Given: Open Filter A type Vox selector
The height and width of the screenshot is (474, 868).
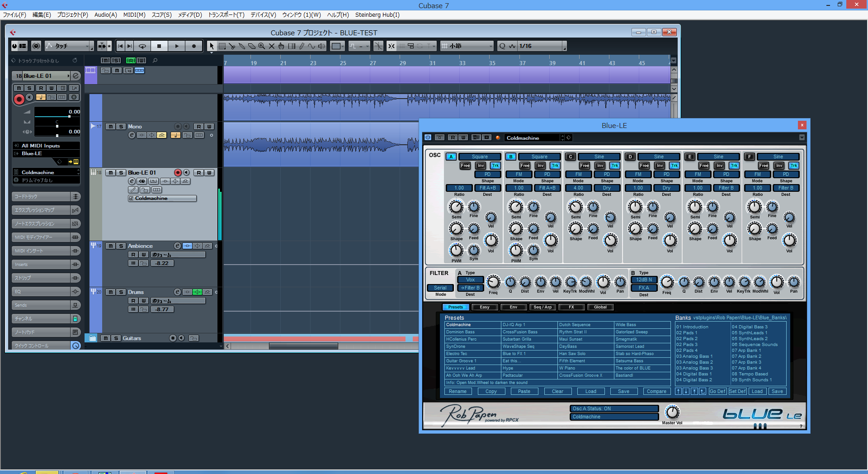Looking at the screenshot, I should point(470,280).
